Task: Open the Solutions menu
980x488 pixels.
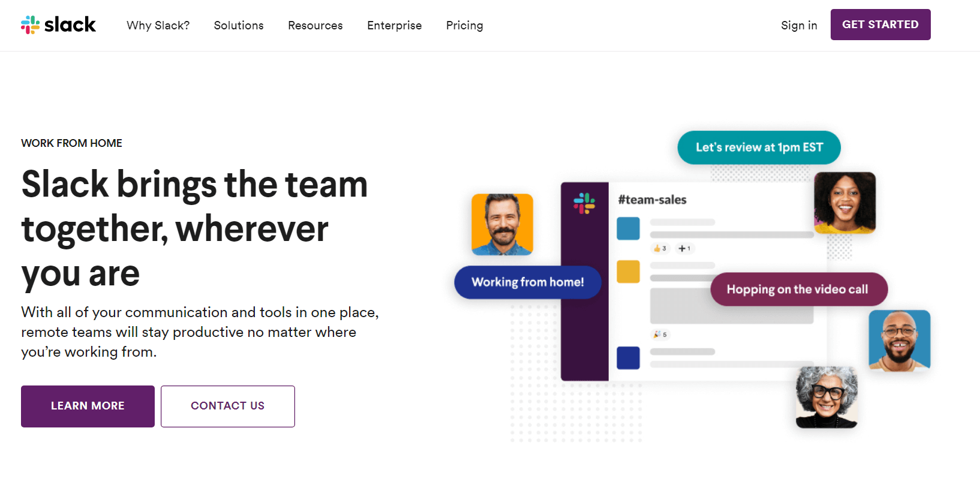Action: click(x=239, y=25)
